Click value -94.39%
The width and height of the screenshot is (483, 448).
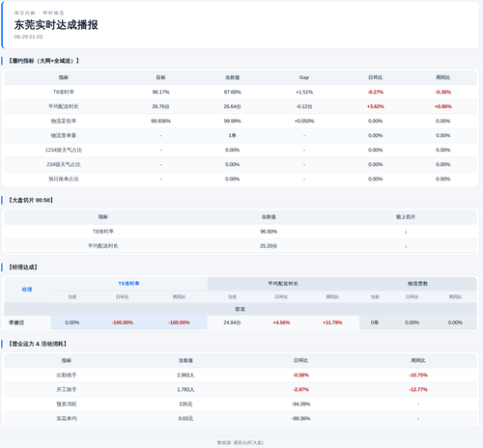[x=300, y=404]
